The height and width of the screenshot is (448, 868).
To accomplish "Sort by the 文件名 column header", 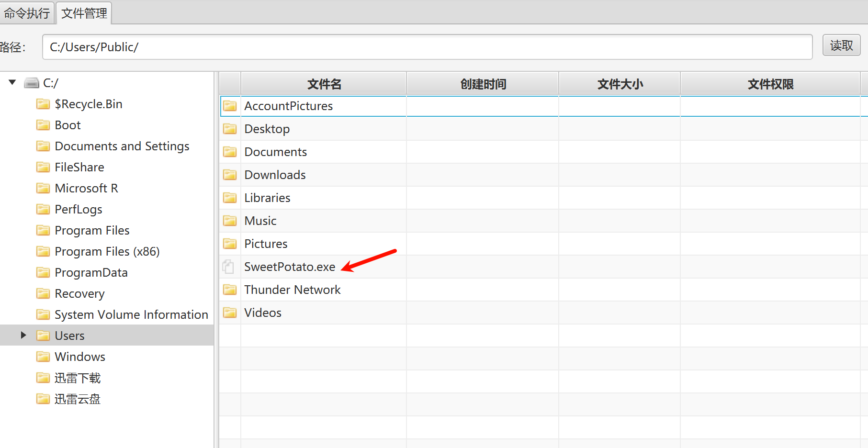I will [324, 84].
